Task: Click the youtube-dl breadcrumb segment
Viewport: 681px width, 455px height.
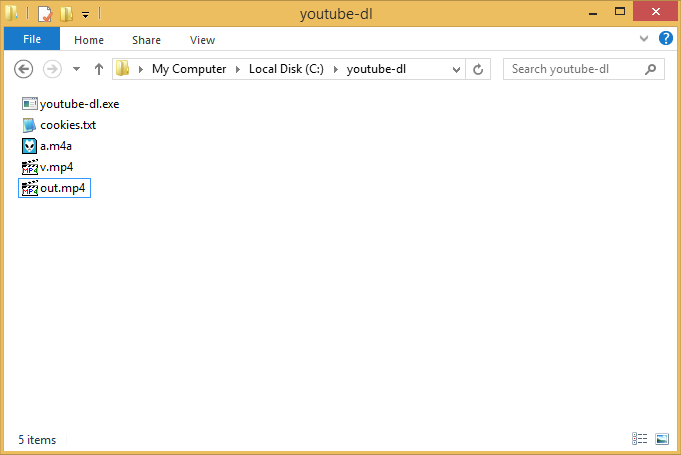Action: click(x=376, y=69)
